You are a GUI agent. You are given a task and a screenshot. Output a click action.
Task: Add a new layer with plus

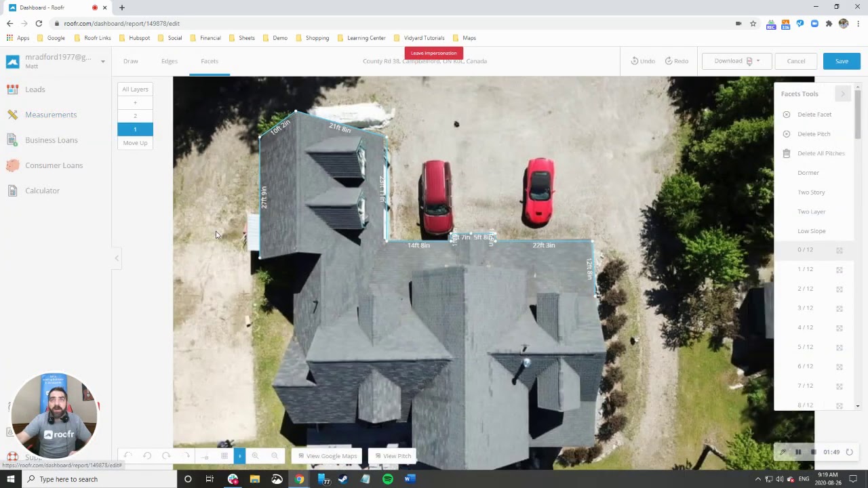135,103
